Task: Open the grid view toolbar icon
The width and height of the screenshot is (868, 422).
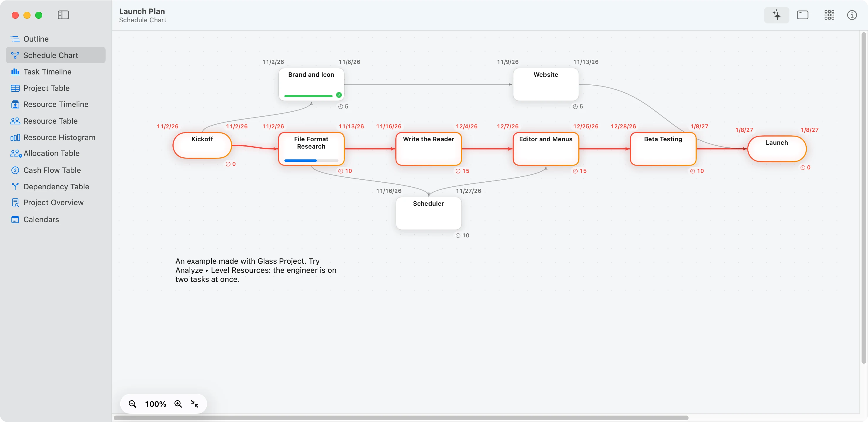Action: click(x=829, y=15)
